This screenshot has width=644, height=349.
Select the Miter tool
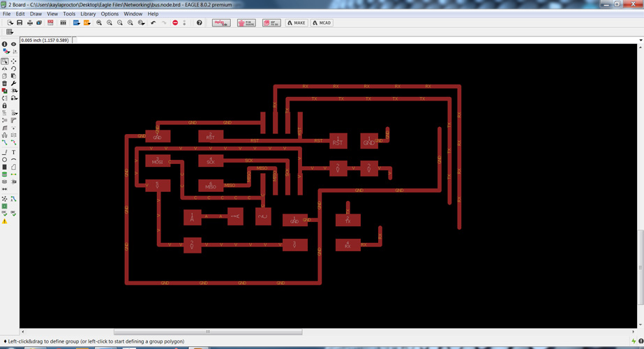click(13, 121)
